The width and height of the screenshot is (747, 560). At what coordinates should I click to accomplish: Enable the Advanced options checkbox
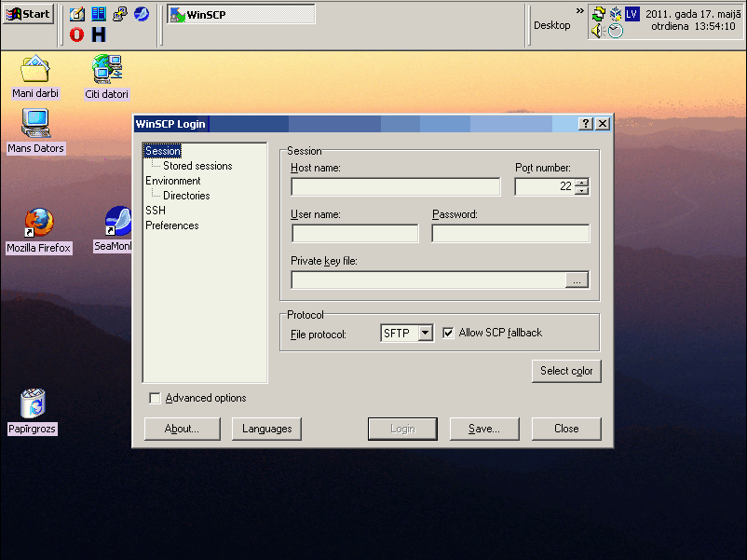click(155, 398)
